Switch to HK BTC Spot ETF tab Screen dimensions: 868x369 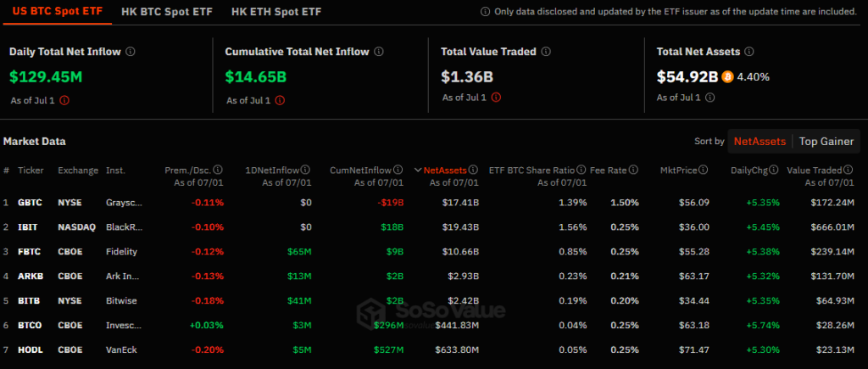(x=167, y=12)
